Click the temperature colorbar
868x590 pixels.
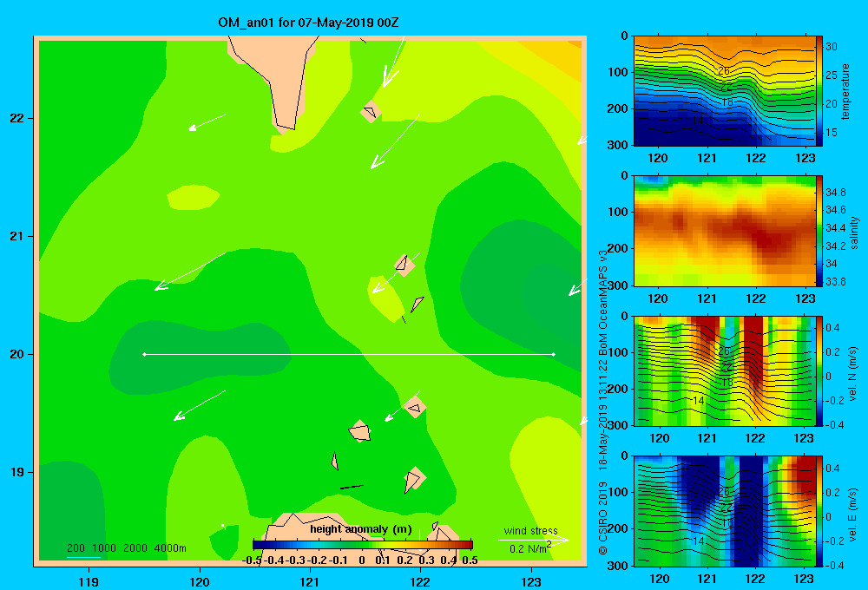819,91
